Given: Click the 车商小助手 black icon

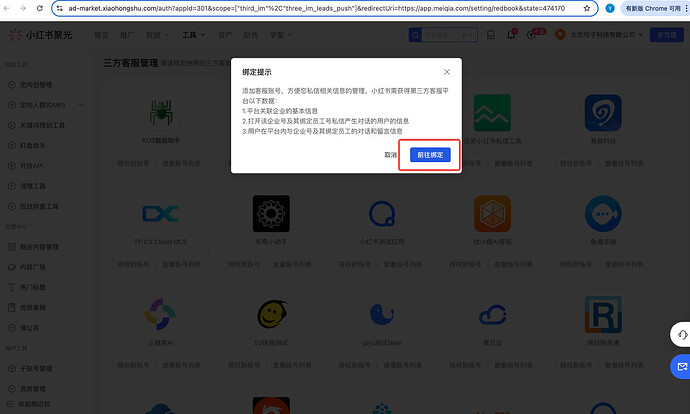Looking at the screenshot, I should 271,214.
